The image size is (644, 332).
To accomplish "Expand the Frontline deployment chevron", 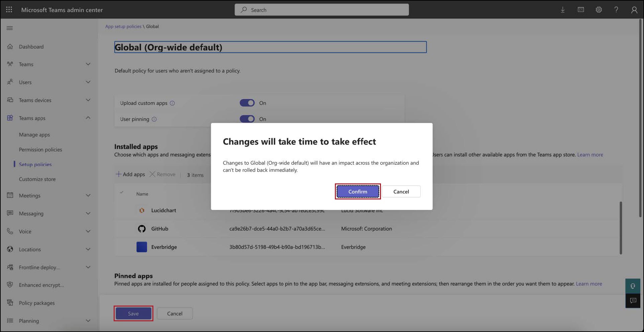I will [x=88, y=267].
